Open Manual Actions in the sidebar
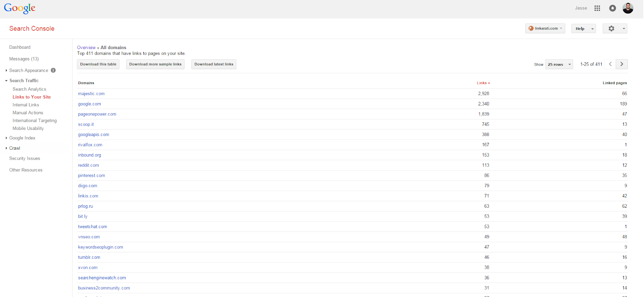This screenshot has width=644, height=297. click(x=28, y=113)
